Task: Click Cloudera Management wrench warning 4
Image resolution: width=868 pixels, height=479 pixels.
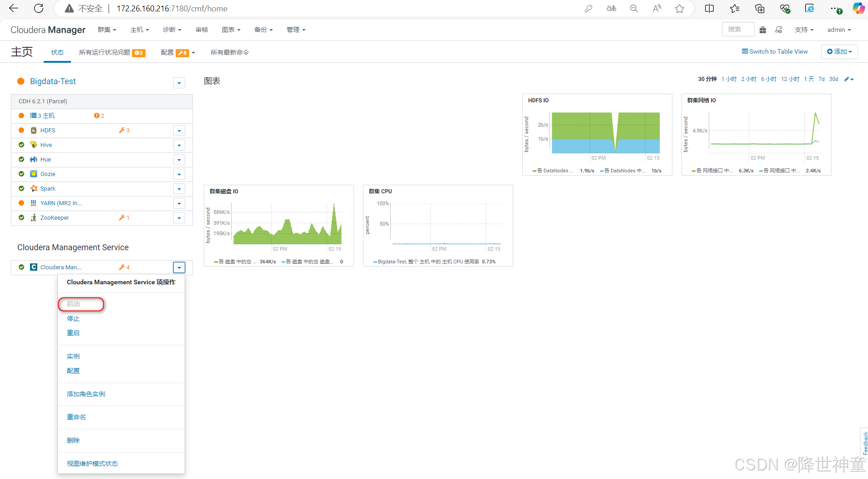Action: pos(124,267)
